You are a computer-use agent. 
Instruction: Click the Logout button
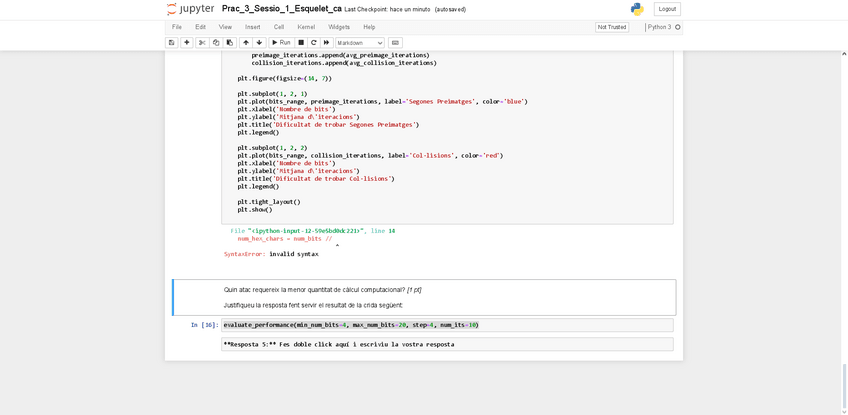pyautogui.click(x=667, y=9)
